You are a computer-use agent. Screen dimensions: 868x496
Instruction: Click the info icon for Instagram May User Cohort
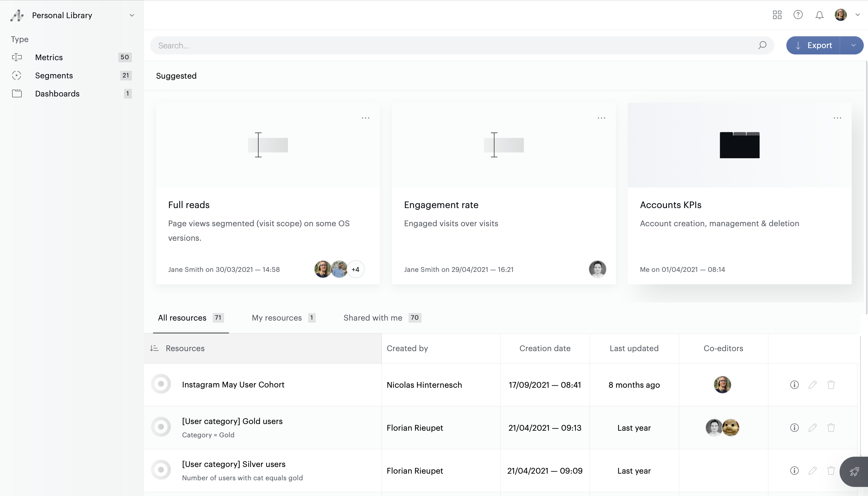click(x=794, y=385)
